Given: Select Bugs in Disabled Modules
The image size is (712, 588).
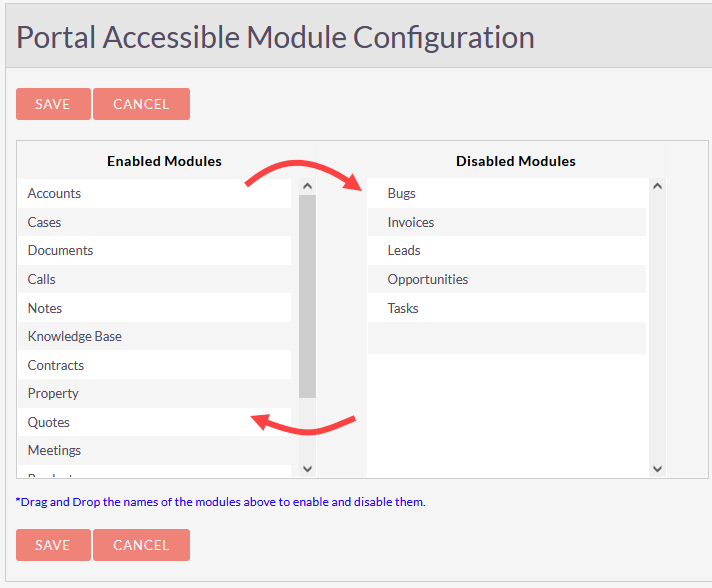Looking at the screenshot, I should 402,193.
